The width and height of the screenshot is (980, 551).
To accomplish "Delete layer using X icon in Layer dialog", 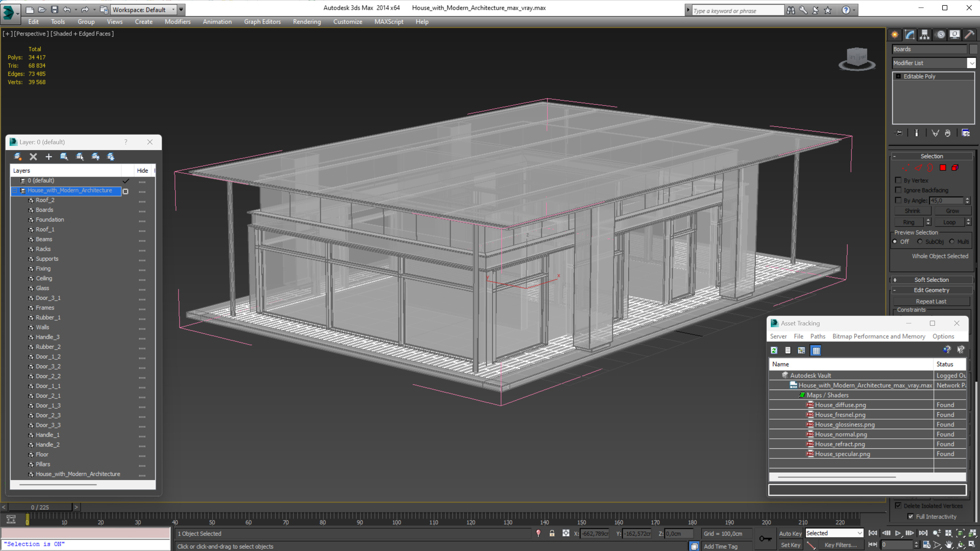I will coord(33,157).
